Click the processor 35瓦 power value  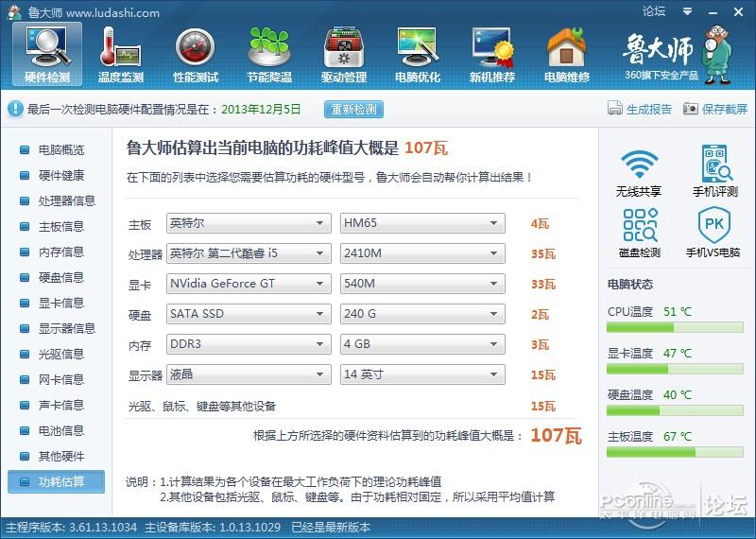pos(543,253)
